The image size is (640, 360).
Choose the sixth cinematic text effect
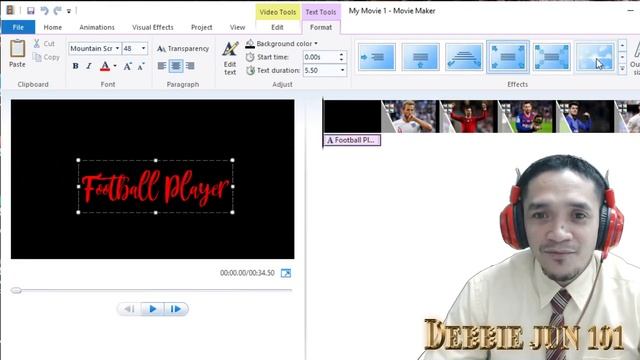(595, 57)
